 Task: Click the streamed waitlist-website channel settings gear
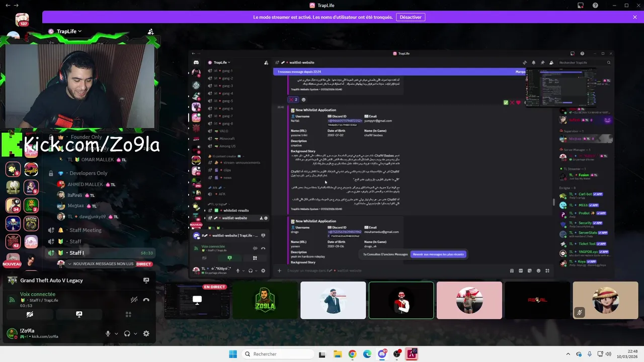click(266, 218)
